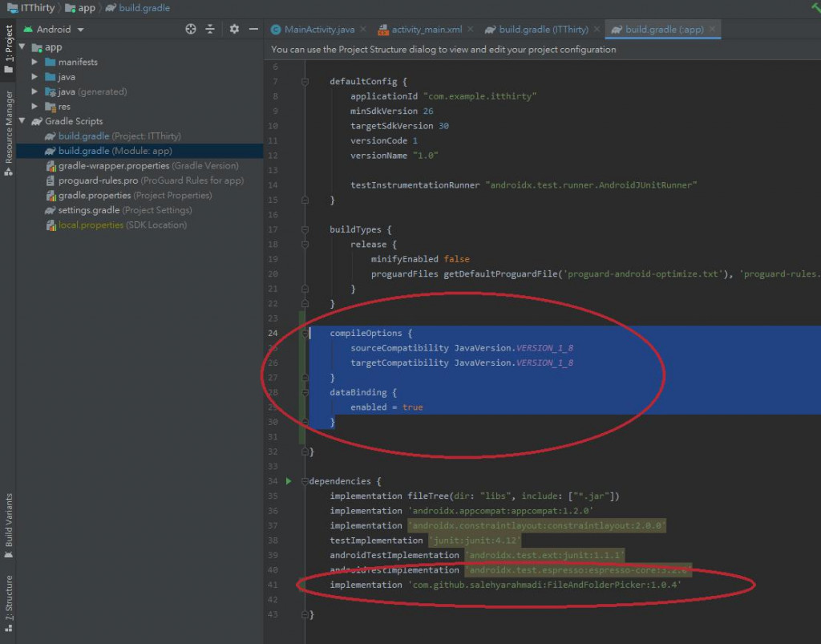Open the Project tool window sidebar tab
The image size is (821, 644).
(8, 49)
